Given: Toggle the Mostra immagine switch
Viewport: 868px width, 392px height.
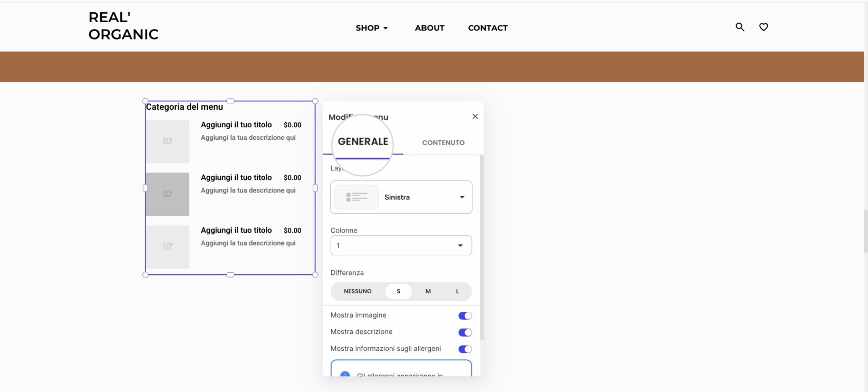Looking at the screenshot, I should (x=465, y=315).
